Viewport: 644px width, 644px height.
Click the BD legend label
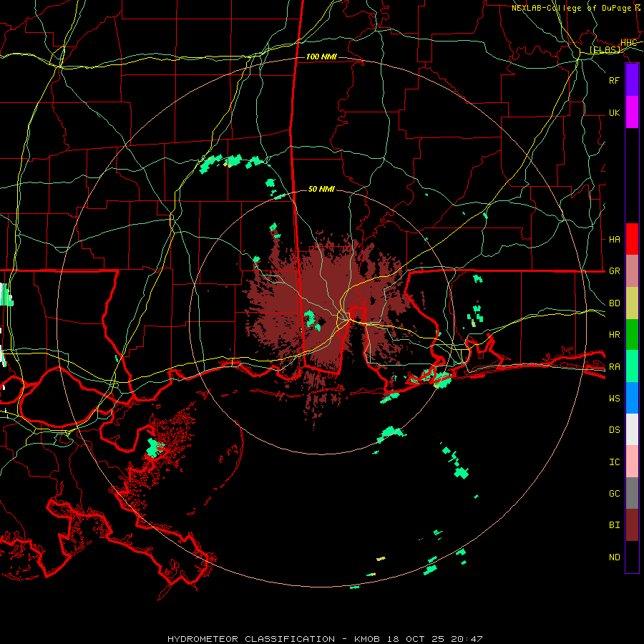point(615,303)
